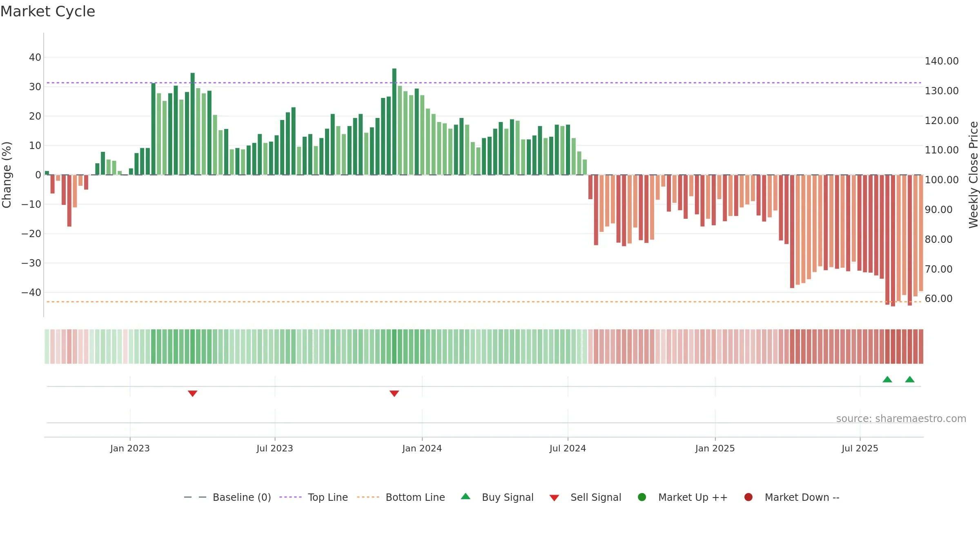
Task: Click the 140.00 price axis label
Action: pyautogui.click(x=942, y=61)
